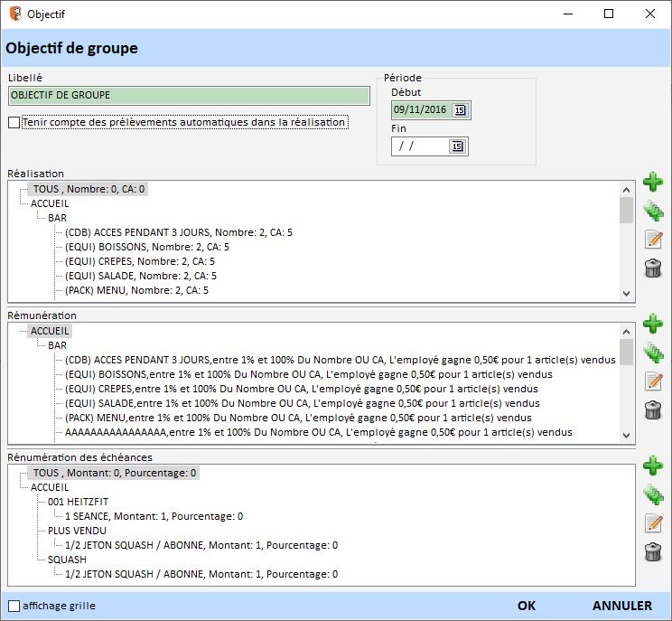
Task: Click the trash icon beside Réalisation list
Action: click(x=652, y=268)
